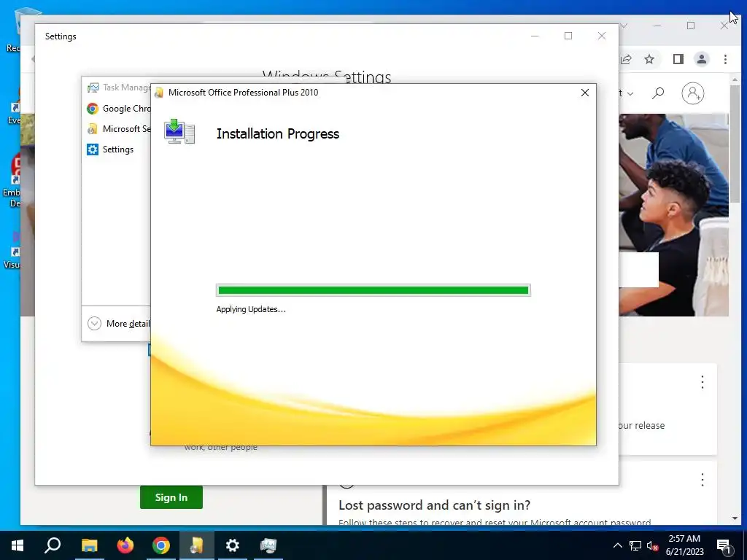Screen dimensions: 747x560
Task: Switch to Settings taskbar gear icon
Action: (x=233, y=545)
